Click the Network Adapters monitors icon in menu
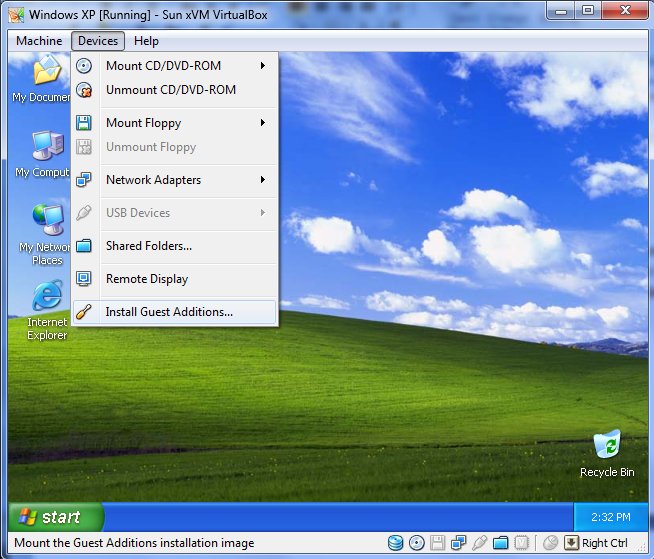The width and height of the screenshot is (654, 559). click(84, 180)
